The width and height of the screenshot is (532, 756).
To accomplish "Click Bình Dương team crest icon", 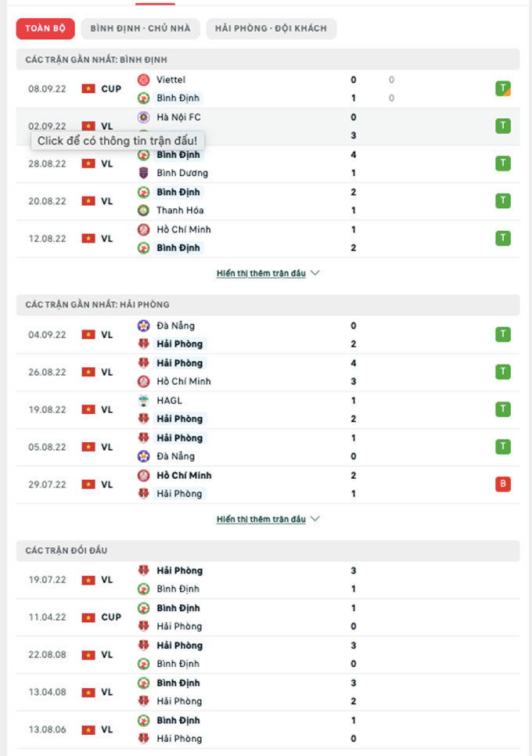I will 144,173.
